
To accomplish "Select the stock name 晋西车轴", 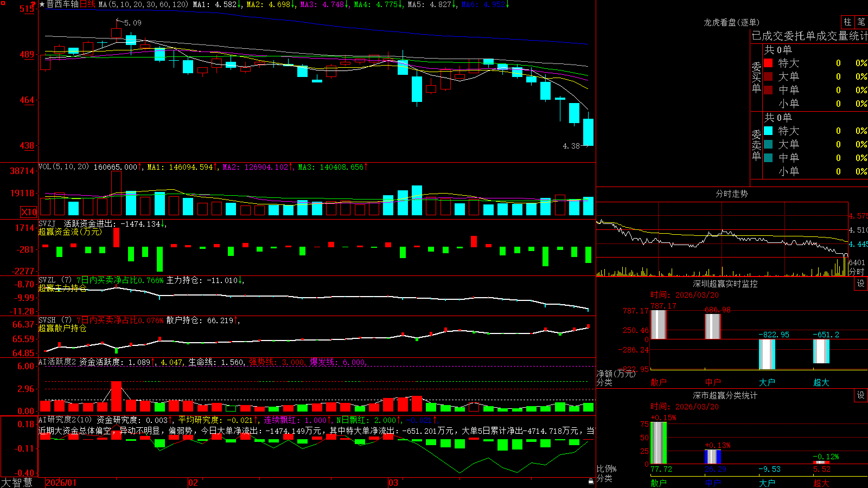I will (62, 4).
